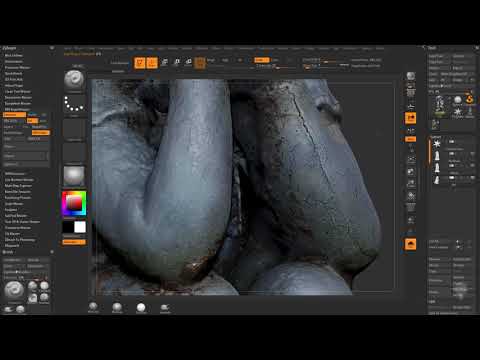
Task: Toggle the orange Draw mode button
Action: pos(152,63)
